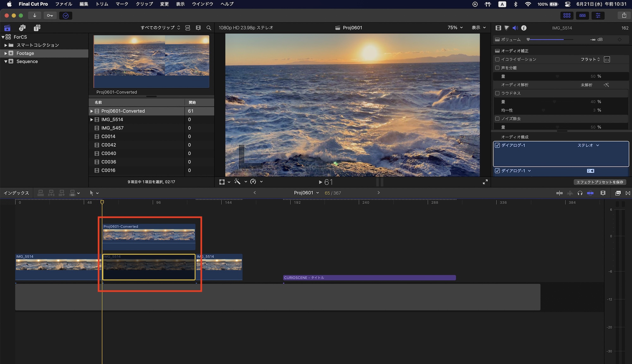This screenshot has height=364, width=632.
Task: Enable the ラウドネス checkbox
Action: pyautogui.click(x=497, y=93)
